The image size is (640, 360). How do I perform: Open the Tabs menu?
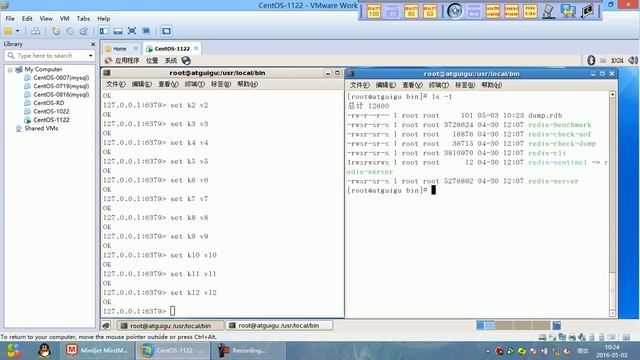83,18
